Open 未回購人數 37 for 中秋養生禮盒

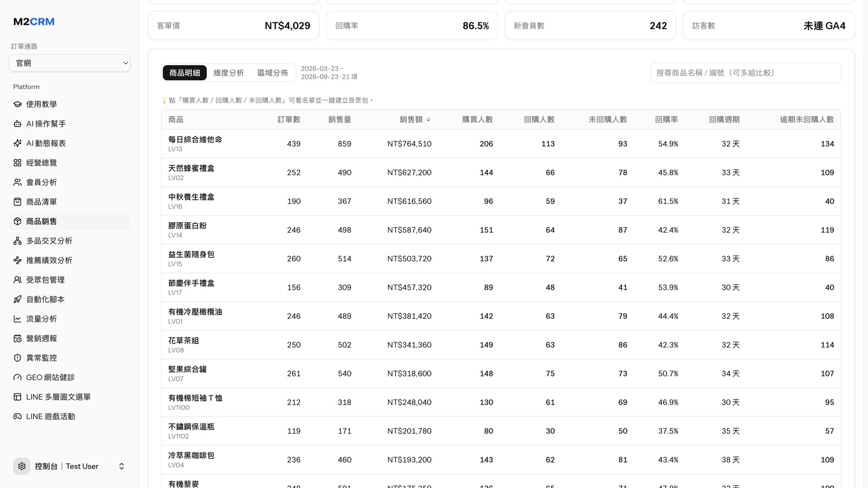(x=622, y=201)
